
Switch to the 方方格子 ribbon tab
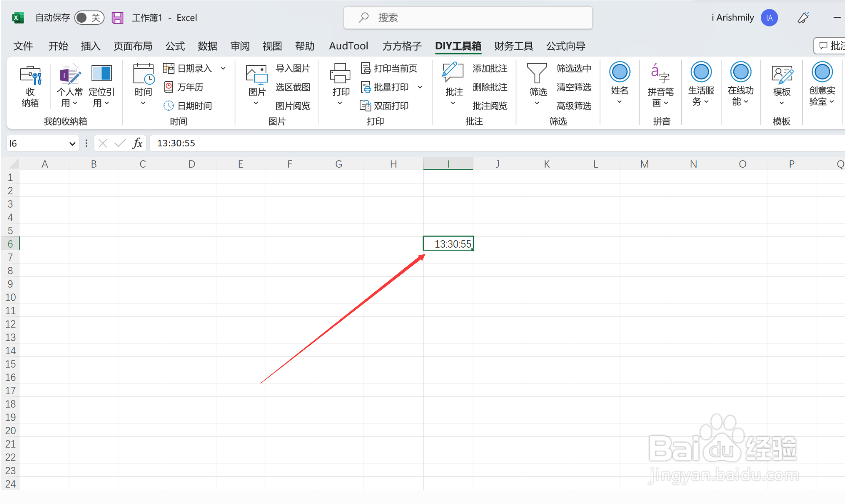click(x=401, y=46)
